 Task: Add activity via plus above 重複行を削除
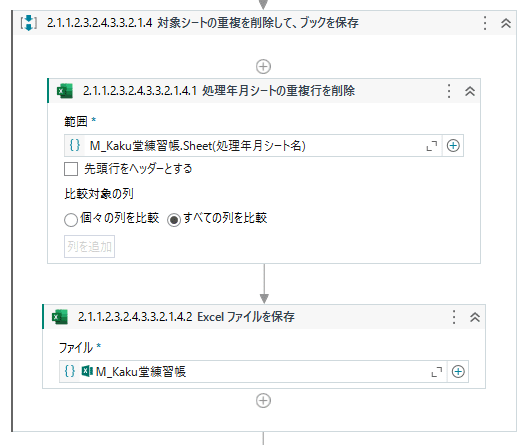pos(263,66)
